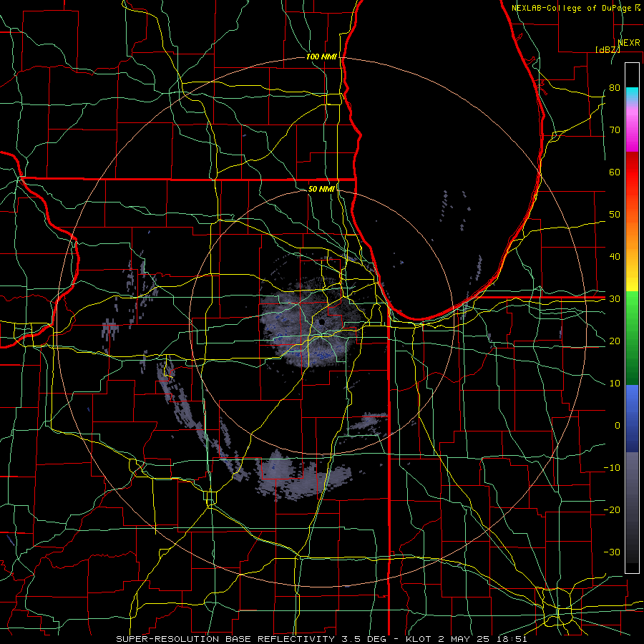
Task: Click the 80 value on dBZ scale
Action: [615, 88]
